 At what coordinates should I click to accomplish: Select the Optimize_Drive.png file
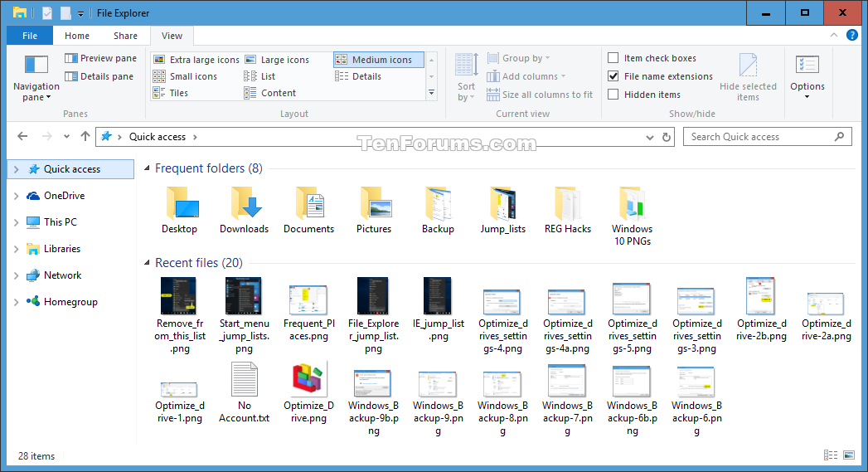(x=309, y=392)
